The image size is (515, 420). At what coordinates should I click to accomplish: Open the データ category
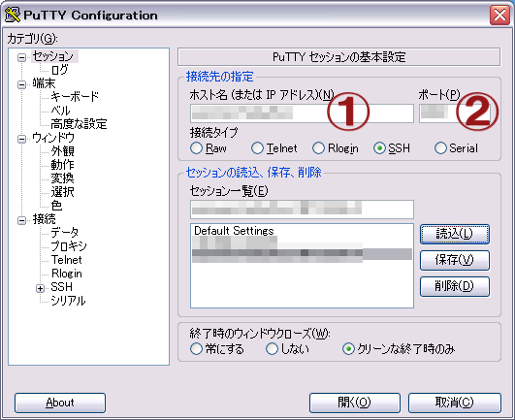point(65,233)
